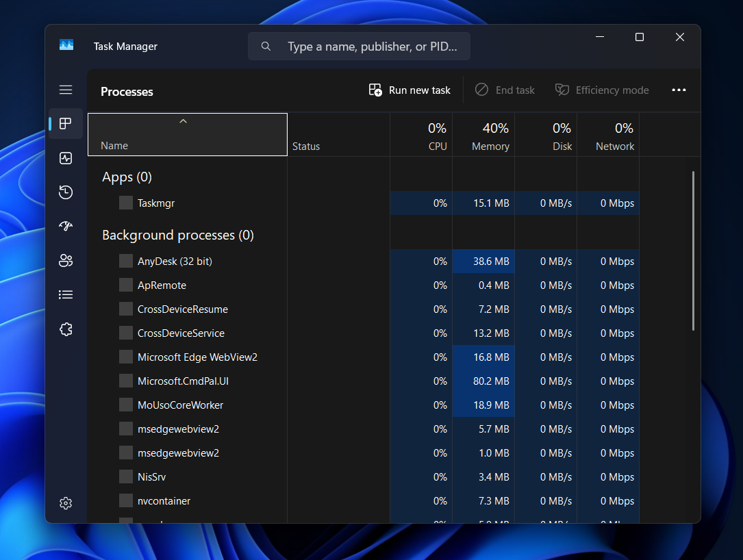Screen dimensions: 743x560
Task: Collapse the Apps group
Action: pyautogui.click(x=127, y=177)
